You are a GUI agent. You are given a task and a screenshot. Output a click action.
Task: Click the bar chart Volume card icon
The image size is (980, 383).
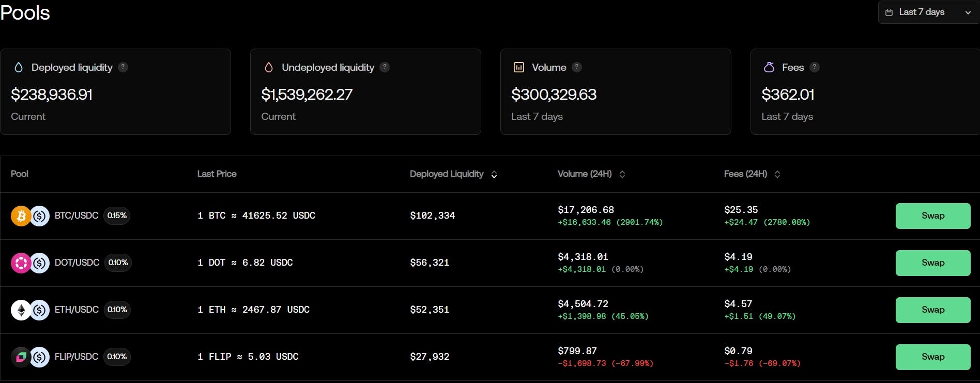coord(518,67)
